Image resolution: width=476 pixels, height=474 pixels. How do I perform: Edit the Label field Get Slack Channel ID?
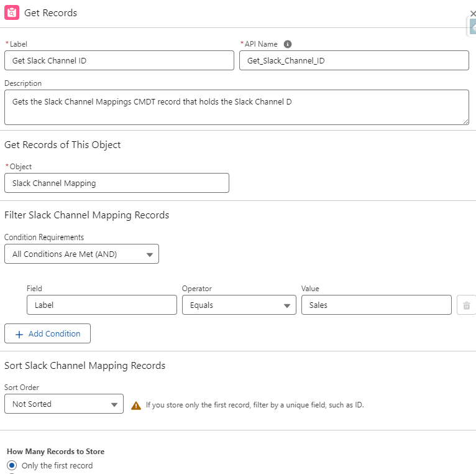tap(119, 60)
